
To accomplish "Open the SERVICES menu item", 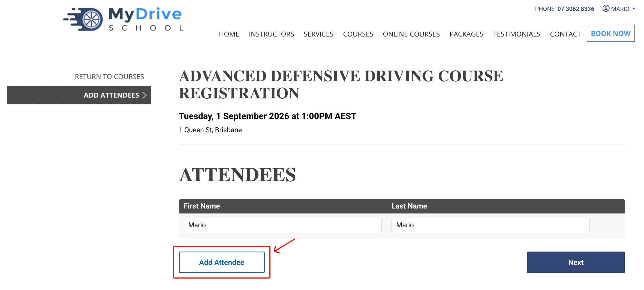I will pyautogui.click(x=318, y=34).
